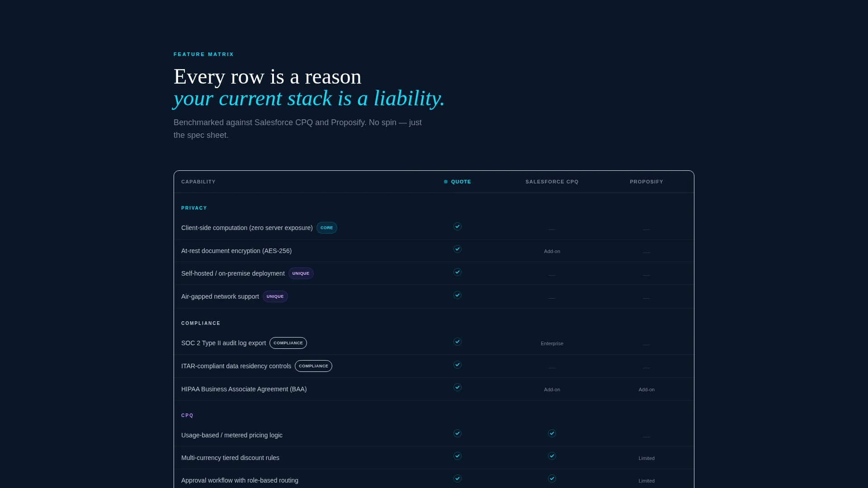
Task: Click the CPQ section heading
Action: click(x=188, y=415)
